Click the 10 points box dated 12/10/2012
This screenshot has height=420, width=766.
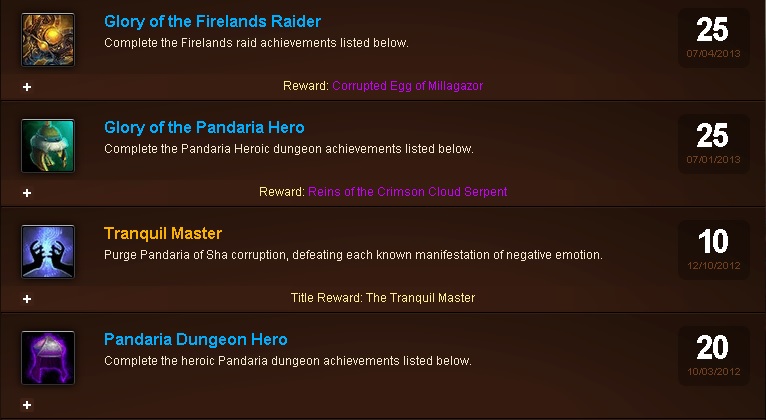(714, 250)
